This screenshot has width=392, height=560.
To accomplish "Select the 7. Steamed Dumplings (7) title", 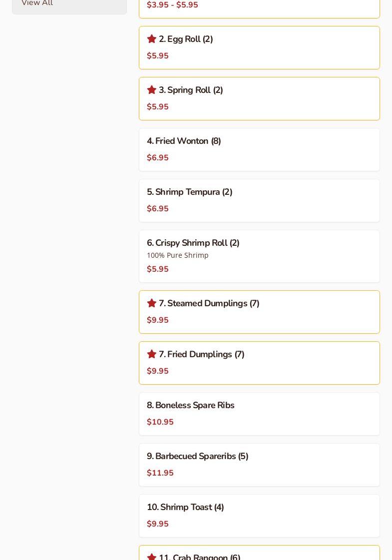I will coord(209,303).
